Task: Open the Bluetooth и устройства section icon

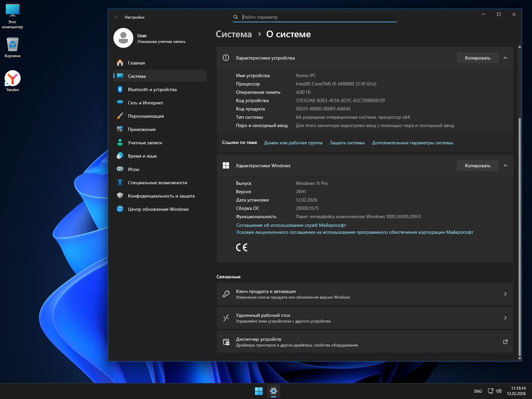Action: click(120, 89)
